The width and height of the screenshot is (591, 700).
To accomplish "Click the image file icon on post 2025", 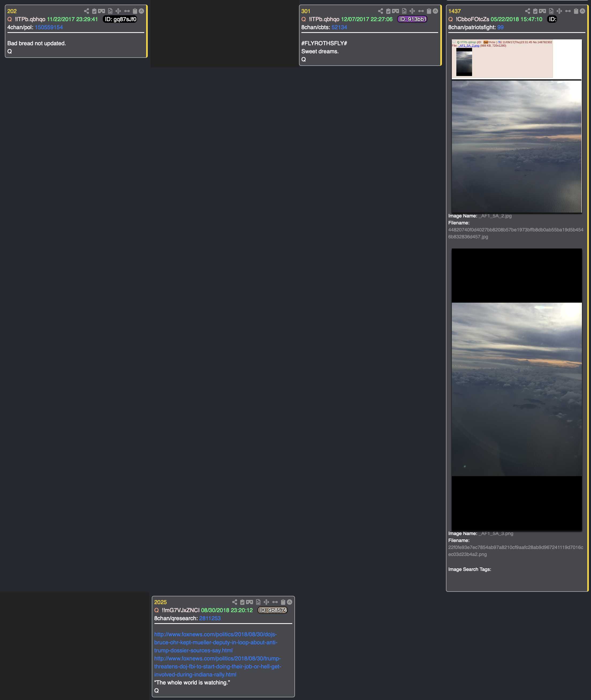I will [258, 602].
